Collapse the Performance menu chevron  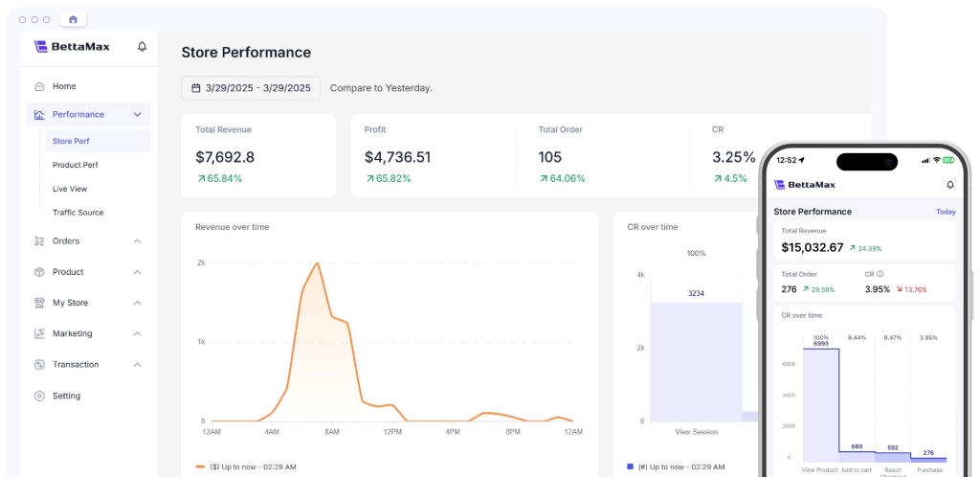pyautogui.click(x=137, y=115)
